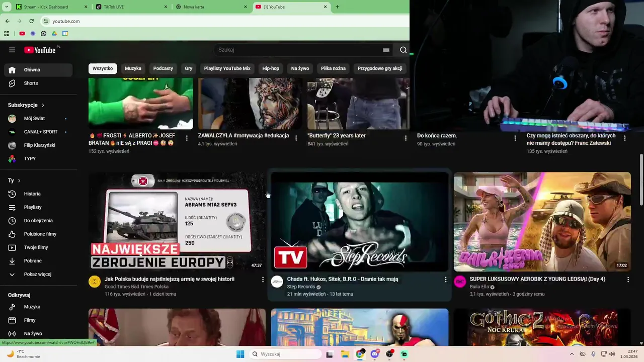Click the page vertical scrollbar thumb
The width and height of the screenshot is (644, 362).
(x=641, y=179)
